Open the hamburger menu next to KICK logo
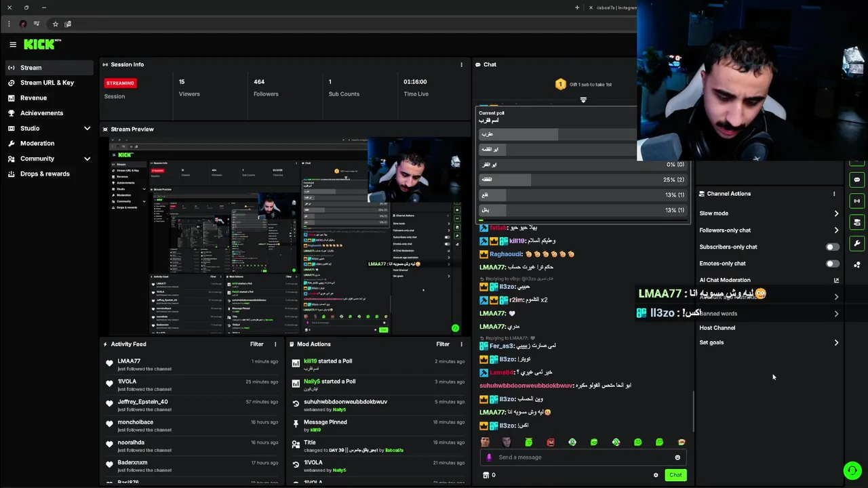The width and height of the screenshot is (868, 488). [13, 45]
